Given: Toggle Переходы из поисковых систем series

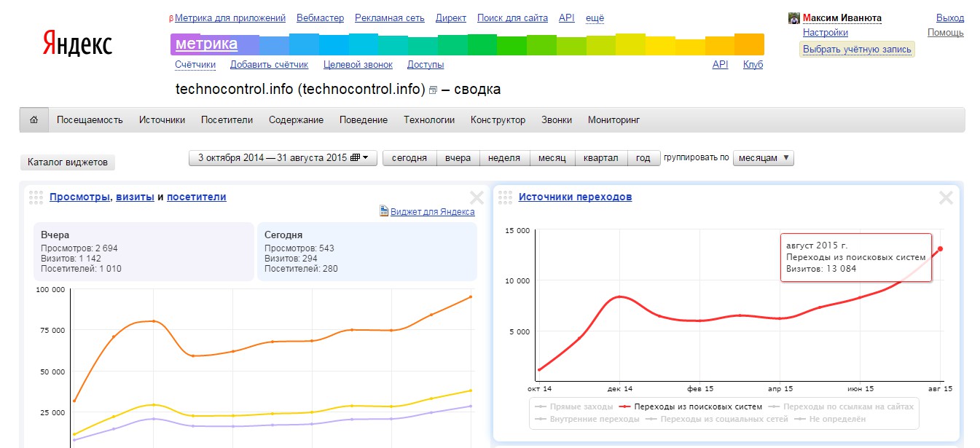Looking at the screenshot, I should [689, 406].
